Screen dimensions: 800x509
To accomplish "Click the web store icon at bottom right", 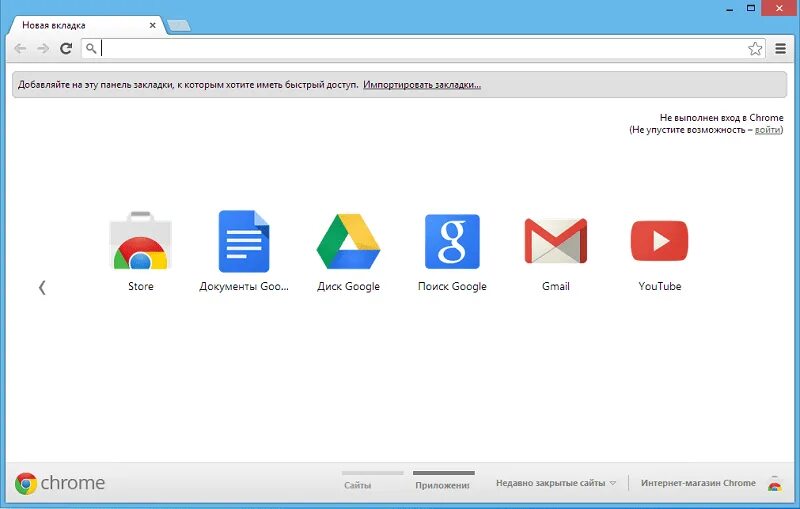I will coord(774,484).
